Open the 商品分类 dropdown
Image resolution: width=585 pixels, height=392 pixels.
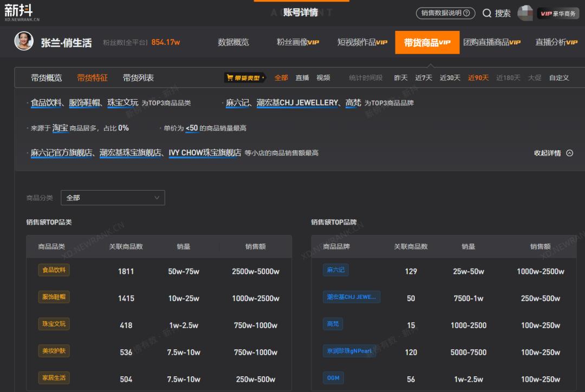coord(113,198)
